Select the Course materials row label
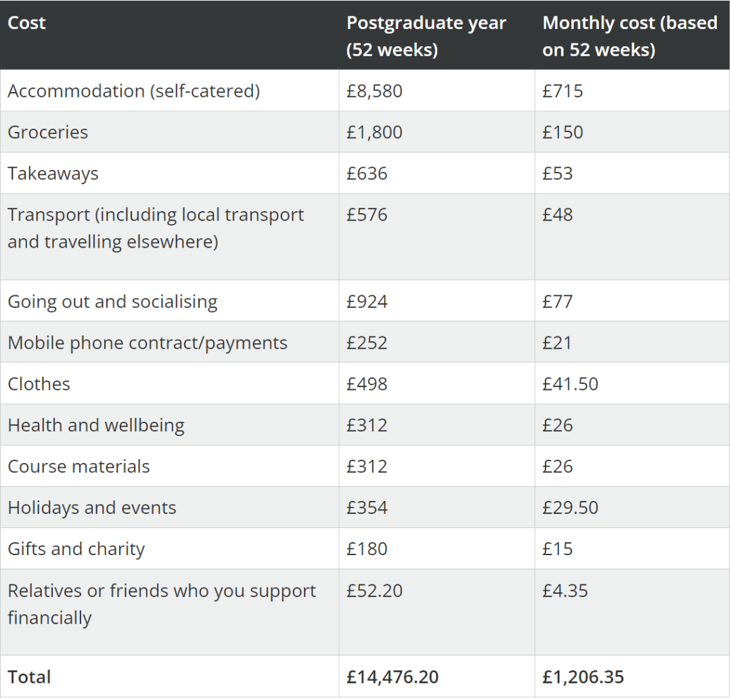 (79, 466)
